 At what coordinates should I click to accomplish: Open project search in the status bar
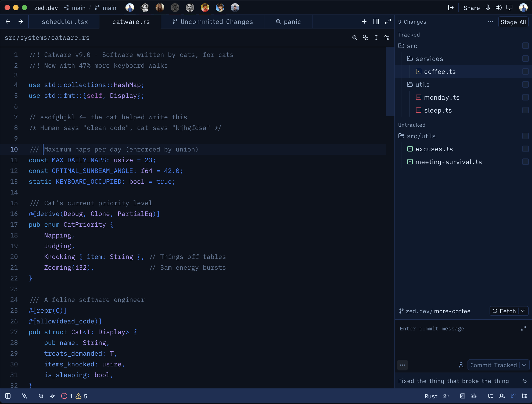pyautogui.click(x=41, y=396)
